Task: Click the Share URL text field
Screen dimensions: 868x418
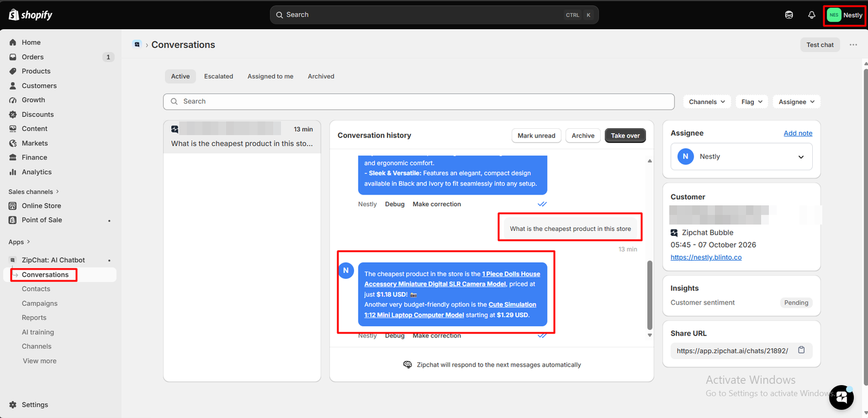Action: tap(742, 351)
